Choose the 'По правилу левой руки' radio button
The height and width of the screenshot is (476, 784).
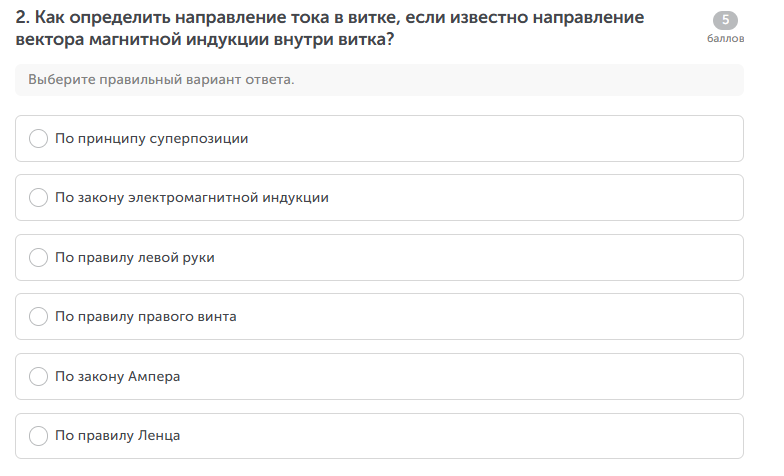point(39,258)
